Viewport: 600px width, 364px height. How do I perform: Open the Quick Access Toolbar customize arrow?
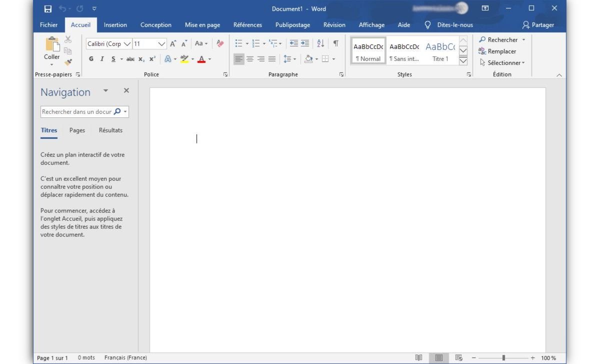pyautogui.click(x=94, y=8)
